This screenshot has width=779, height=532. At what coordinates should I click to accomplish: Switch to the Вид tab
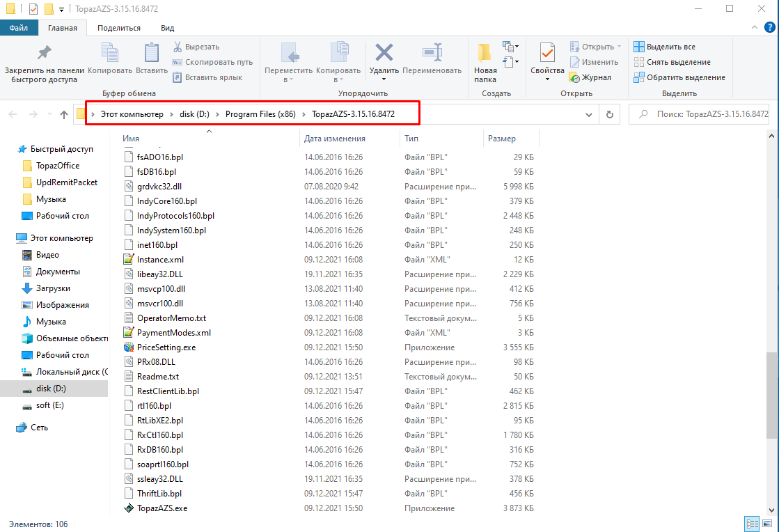[x=167, y=28]
